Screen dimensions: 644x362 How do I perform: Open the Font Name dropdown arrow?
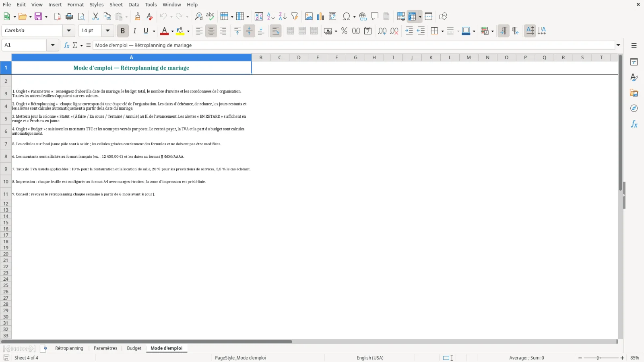[x=69, y=31]
